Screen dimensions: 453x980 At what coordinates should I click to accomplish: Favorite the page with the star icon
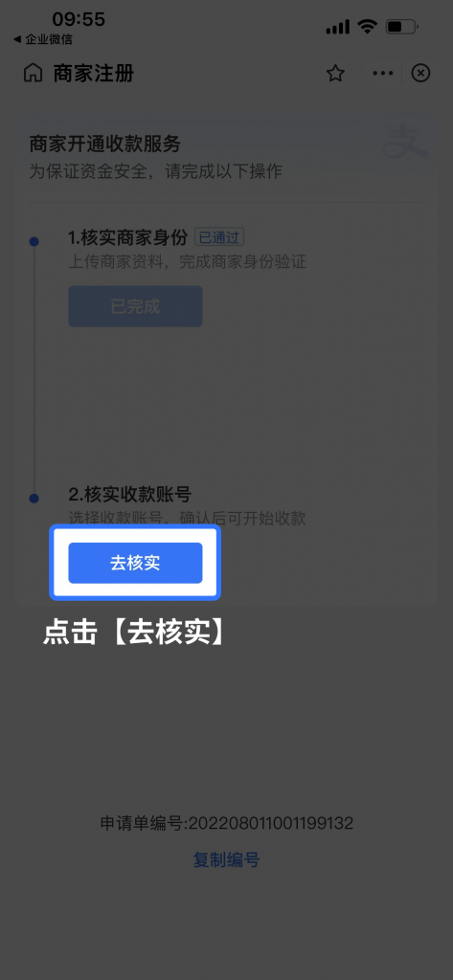335,74
